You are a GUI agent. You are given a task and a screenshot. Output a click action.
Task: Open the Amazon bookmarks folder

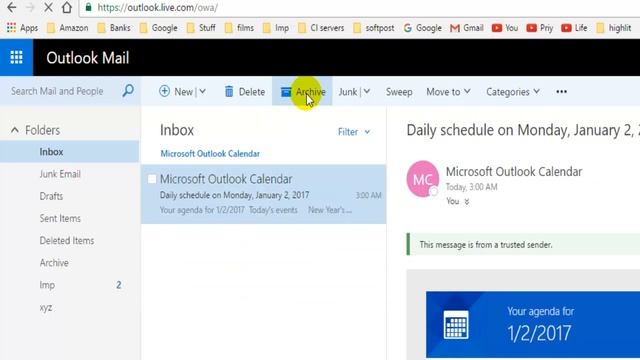(x=67, y=28)
